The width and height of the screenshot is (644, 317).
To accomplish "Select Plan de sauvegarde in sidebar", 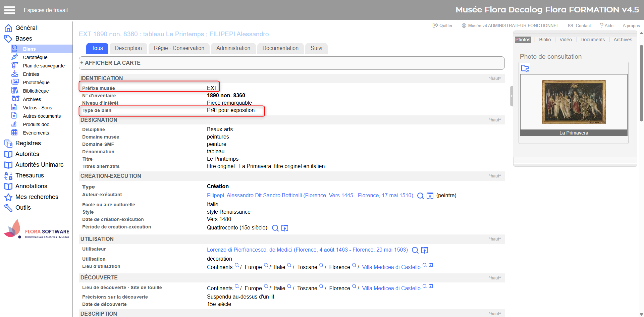I will coord(44,66).
